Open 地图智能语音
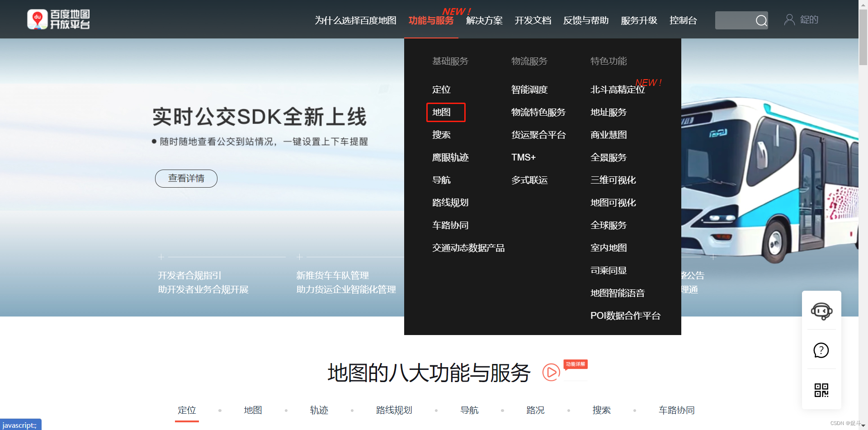Viewport: 868px width, 430px height. tap(618, 293)
